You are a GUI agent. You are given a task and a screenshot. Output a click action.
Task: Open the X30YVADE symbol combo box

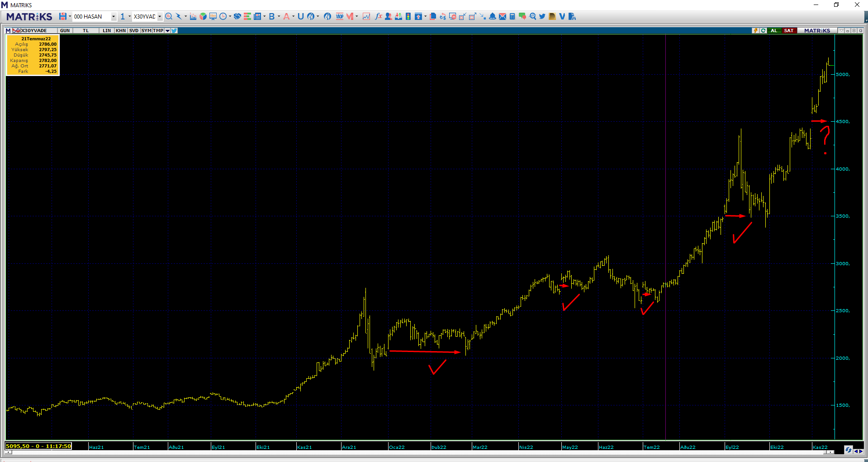tap(147, 16)
